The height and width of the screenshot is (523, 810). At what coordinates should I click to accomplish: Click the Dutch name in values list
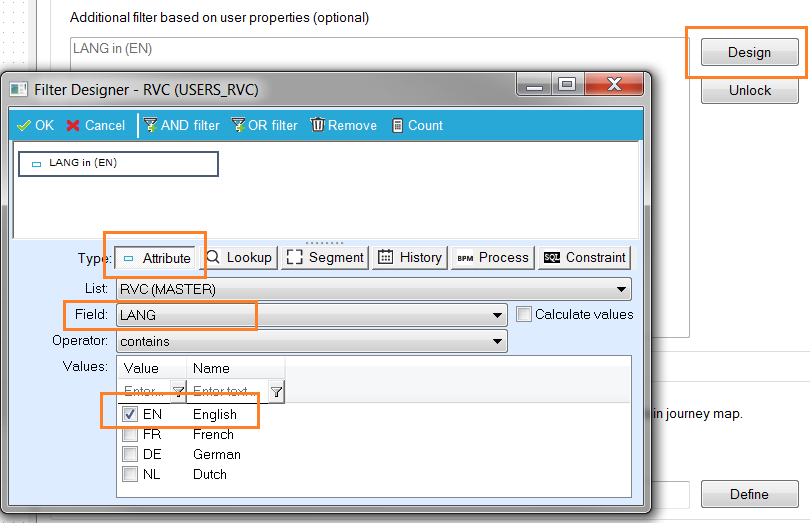pyautogui.click(x=210, y=474)
